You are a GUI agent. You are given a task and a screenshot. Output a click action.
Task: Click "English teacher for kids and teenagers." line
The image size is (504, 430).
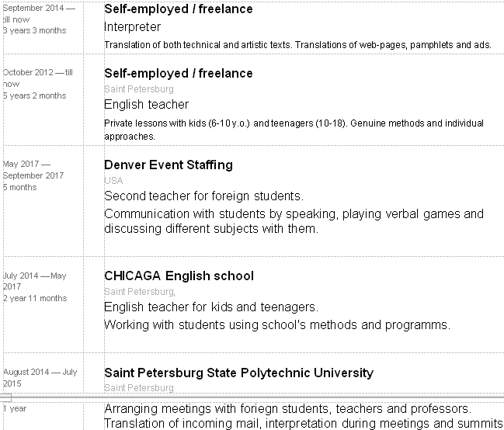point(211,307)
